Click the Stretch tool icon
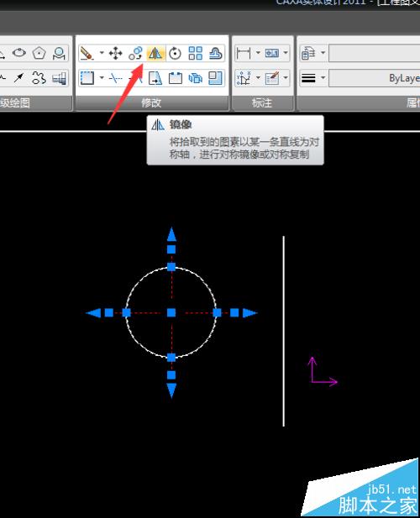 (155, 78)
